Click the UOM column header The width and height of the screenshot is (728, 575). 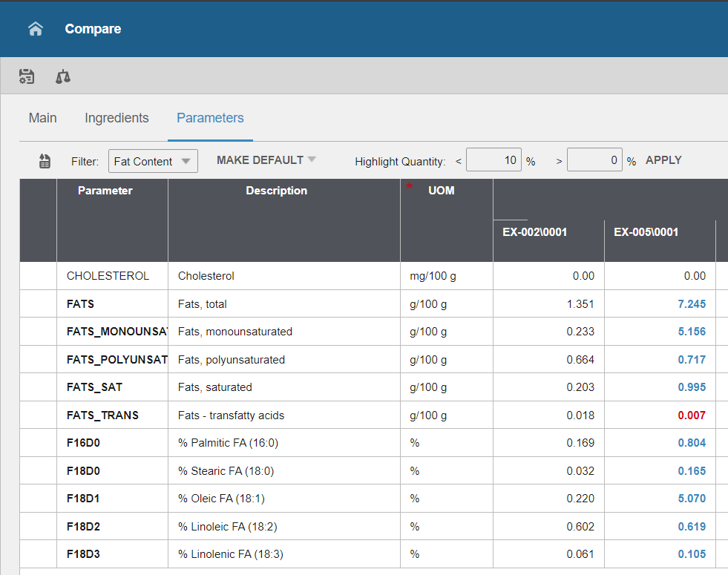[x=441, y=191]
